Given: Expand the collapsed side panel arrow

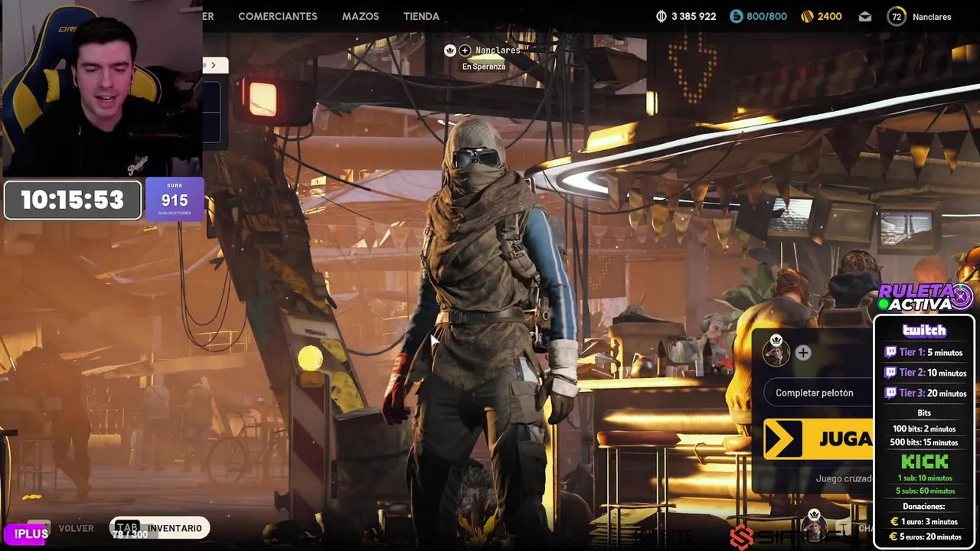Looking at the screenshot, I should click(214, 65).
